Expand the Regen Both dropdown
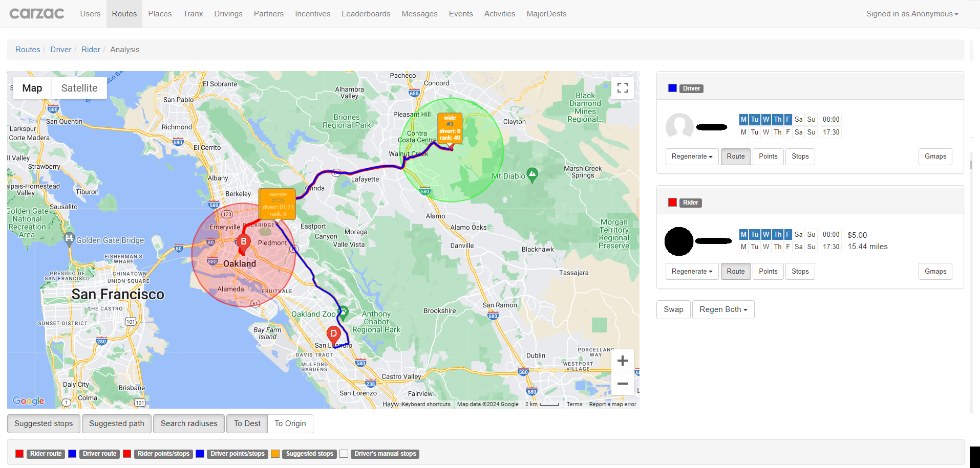980x468 pixels. pos(723,309)
